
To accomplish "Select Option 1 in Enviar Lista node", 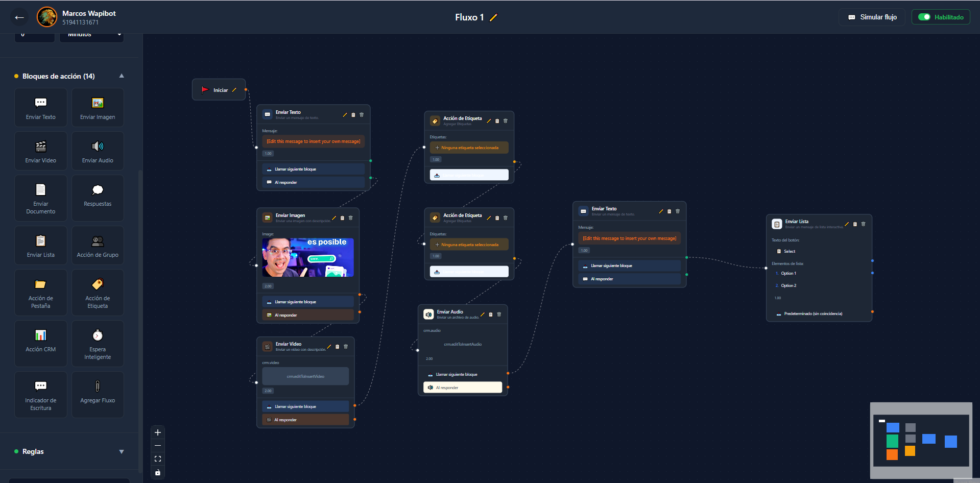I will tap(788, 274).
